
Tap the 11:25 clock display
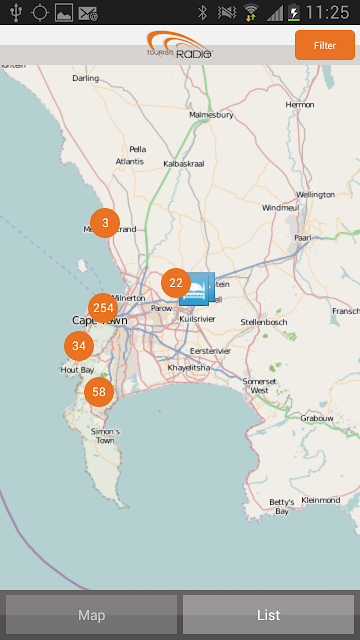(328, 12)
